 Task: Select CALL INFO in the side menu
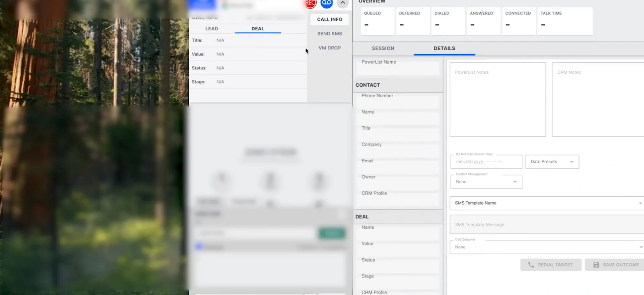point(329,19)
